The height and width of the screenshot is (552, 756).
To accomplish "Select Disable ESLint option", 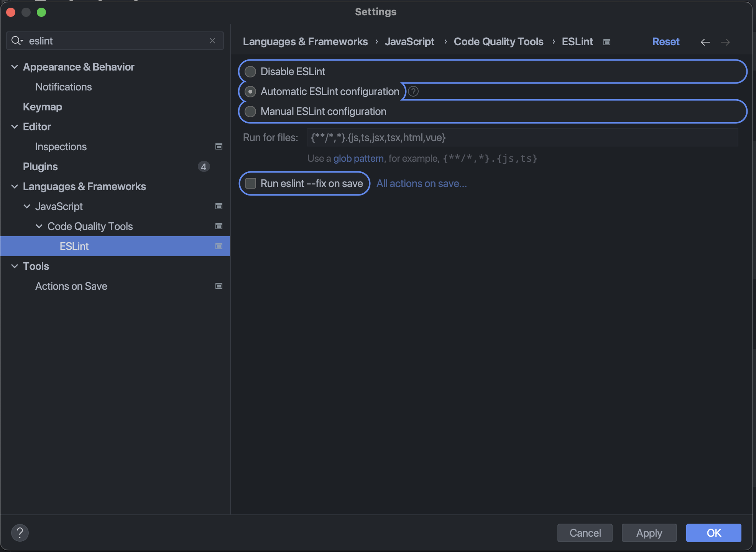I will coord(250,71).
